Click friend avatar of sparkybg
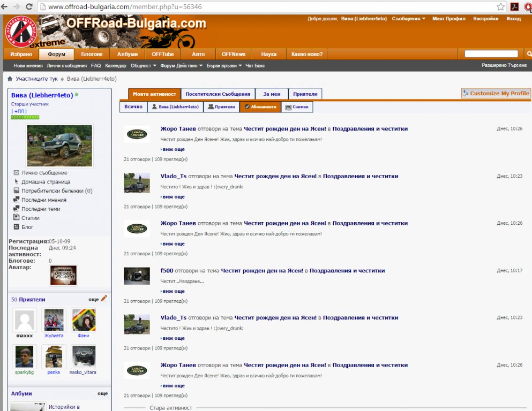 pyautogui.click(x=25, y=356)
